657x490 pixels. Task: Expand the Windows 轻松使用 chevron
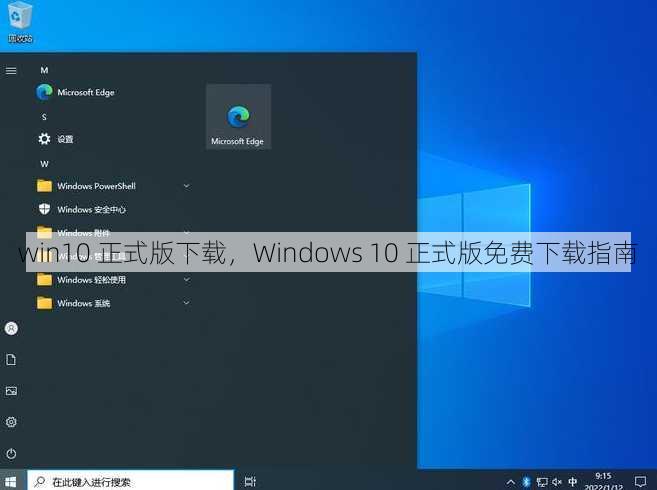click(x=186, y=280)
